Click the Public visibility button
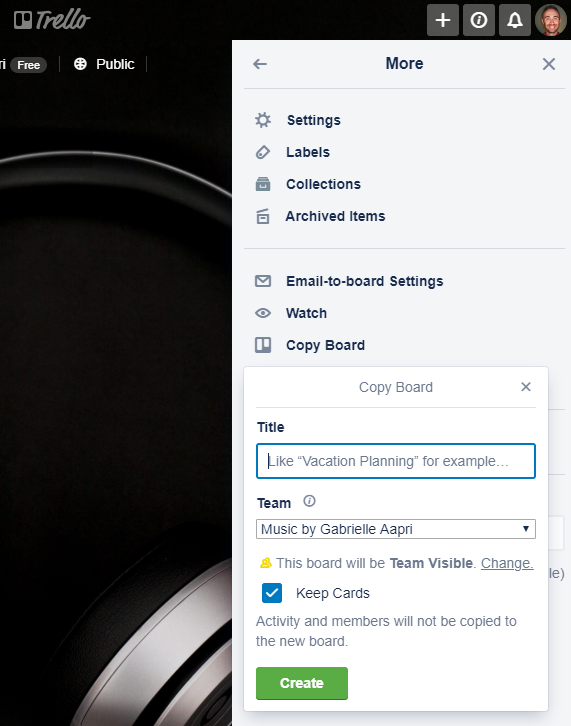The width and height of the screenshot is (571, 726). click(104, 64)
